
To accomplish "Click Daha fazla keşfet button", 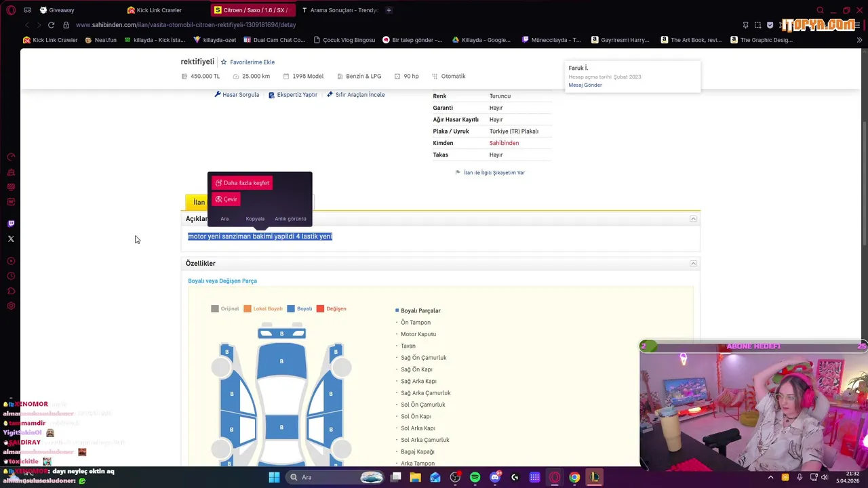I will point(242,183).
